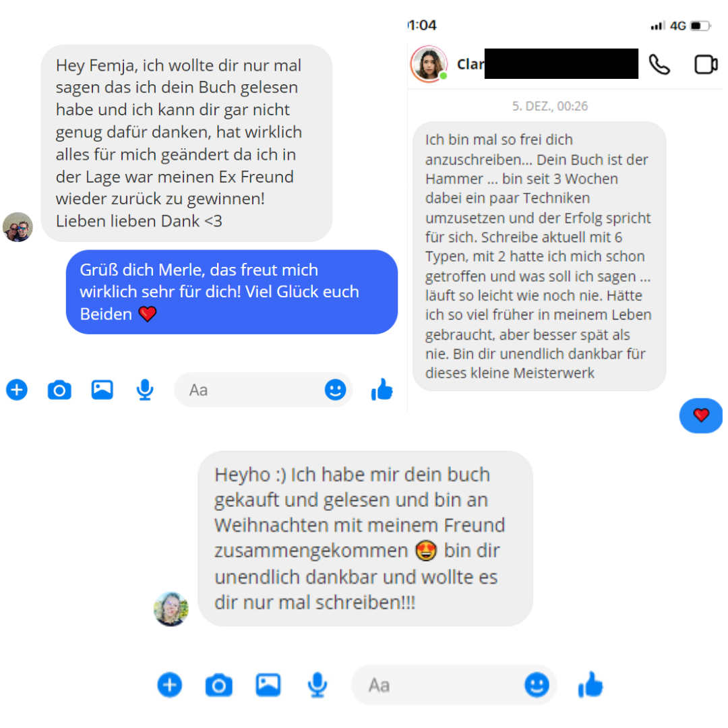Screen dimensions: 728x728
Task: Send a thumbs-up in the bottom chat
Action: coord(590,684)
